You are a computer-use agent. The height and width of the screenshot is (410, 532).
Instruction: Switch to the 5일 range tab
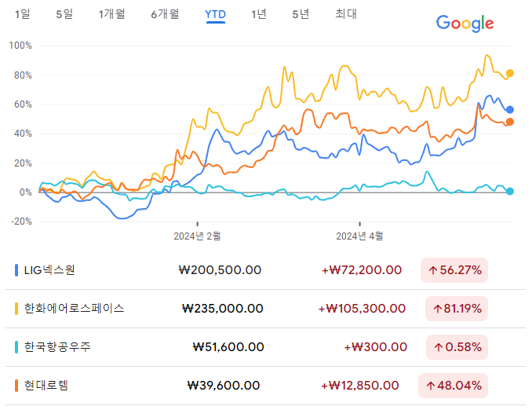[64, 14]
